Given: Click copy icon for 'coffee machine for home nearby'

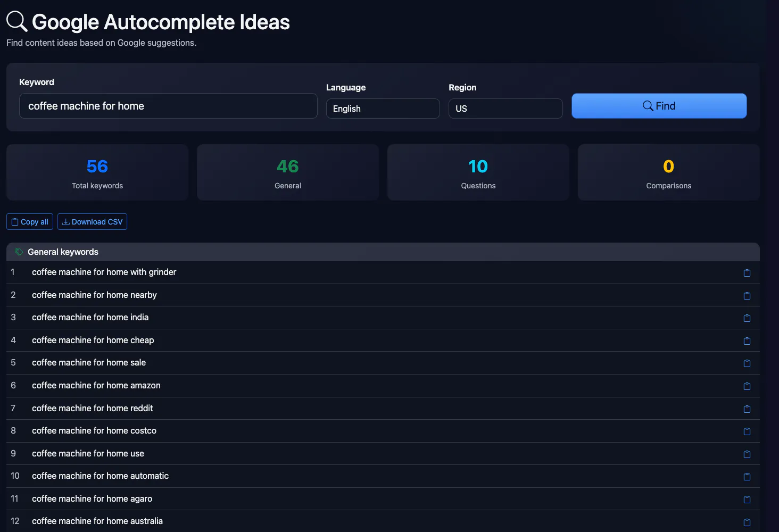Looking at the screenshot, I should pos(747,296).
